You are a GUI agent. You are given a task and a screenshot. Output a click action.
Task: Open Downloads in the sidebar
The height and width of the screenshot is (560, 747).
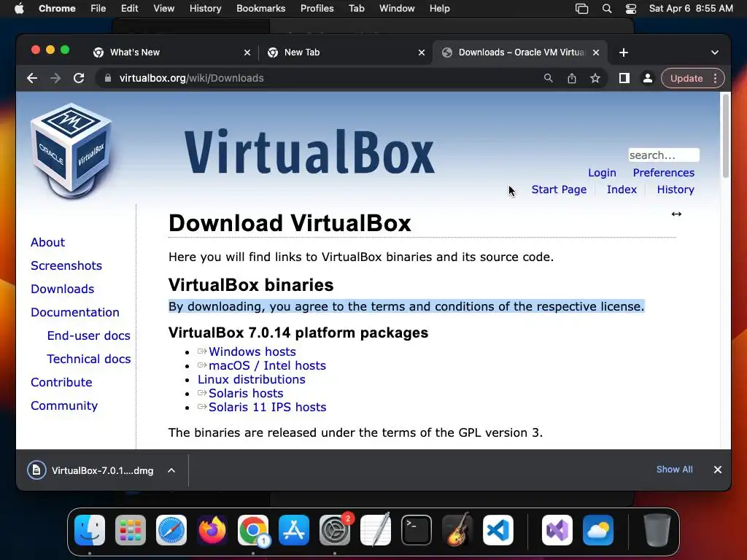(63, 289)
